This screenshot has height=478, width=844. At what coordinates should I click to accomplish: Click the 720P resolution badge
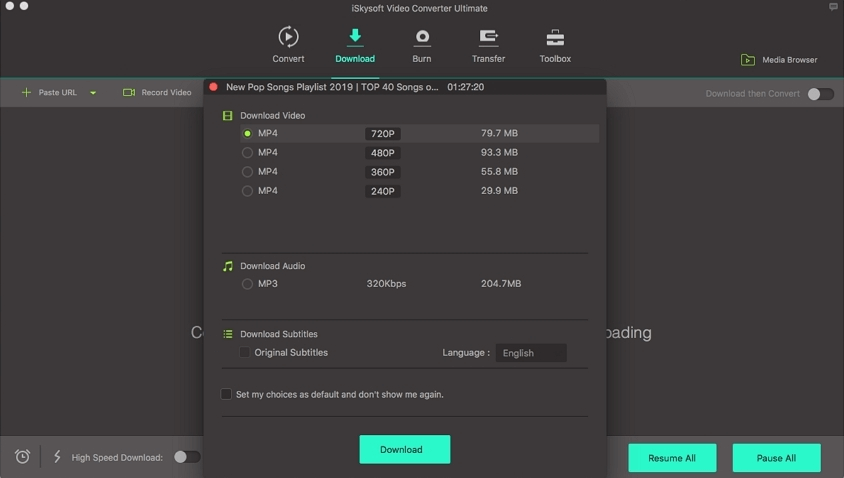(383, 133)
